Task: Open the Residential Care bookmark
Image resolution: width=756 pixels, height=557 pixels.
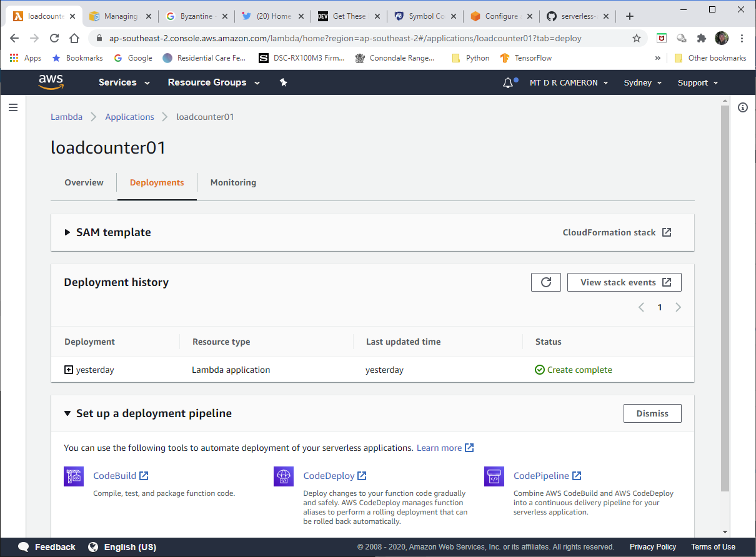Action: (206, 58)
